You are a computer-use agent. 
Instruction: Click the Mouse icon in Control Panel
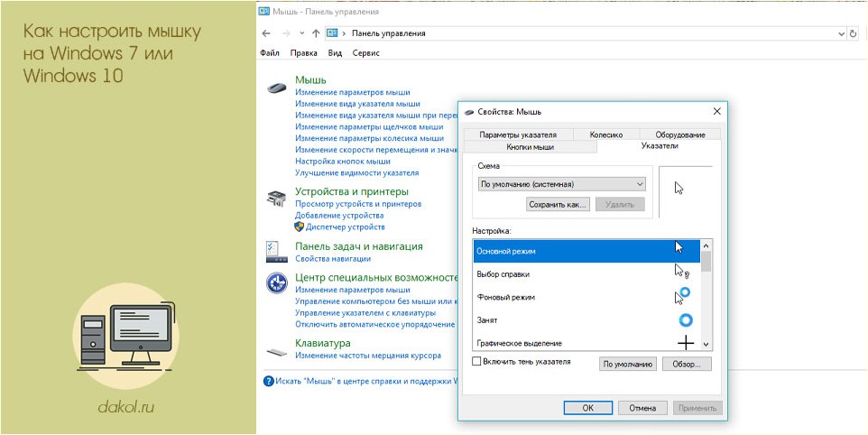coord(277,88)
